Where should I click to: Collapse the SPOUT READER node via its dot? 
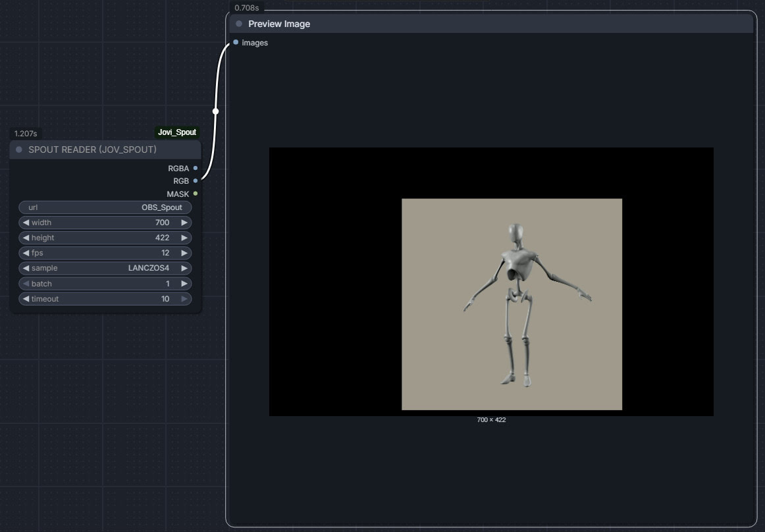coord(19,150)
